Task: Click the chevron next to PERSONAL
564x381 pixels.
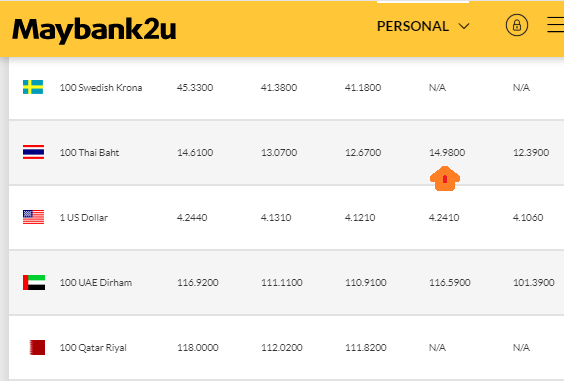Action: [x=464, y=26]
